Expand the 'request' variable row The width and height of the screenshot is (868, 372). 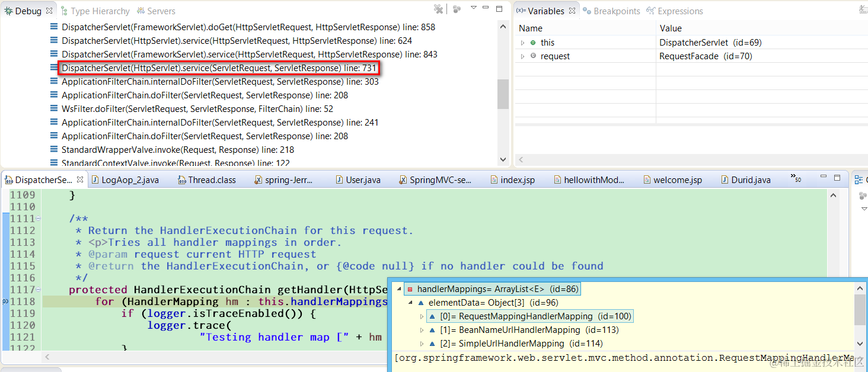[x=522, y=56]
